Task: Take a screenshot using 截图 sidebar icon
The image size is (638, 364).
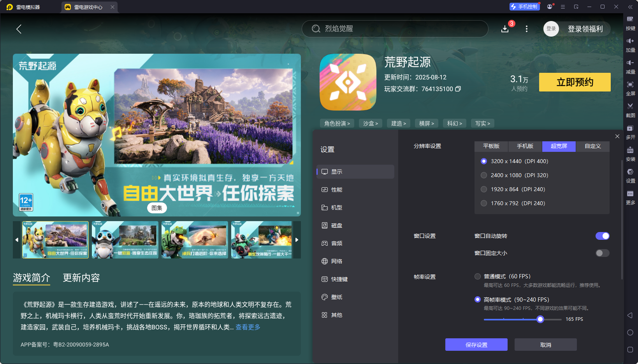Action: (x=631, y=110)
